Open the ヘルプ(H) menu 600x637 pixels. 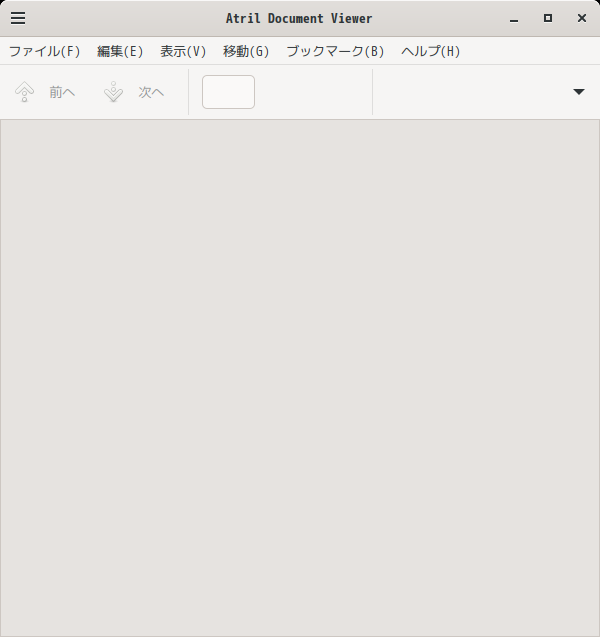point(431,51)
